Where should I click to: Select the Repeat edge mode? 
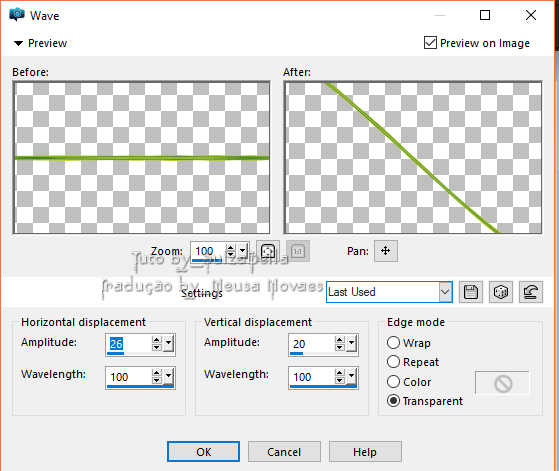coord(393,362)
